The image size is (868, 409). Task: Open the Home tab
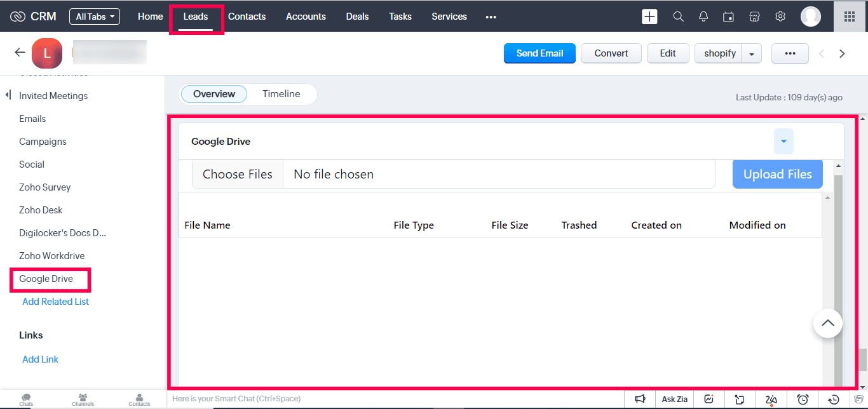pos(151,17)
